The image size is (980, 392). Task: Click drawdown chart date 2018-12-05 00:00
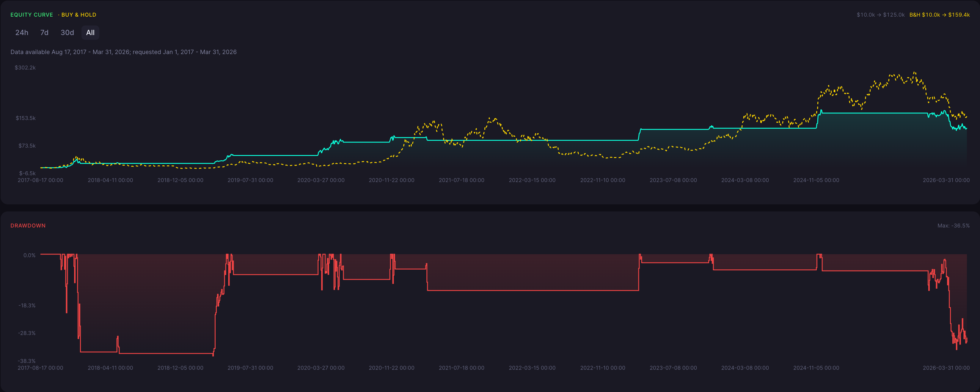(x=180, y=368)
